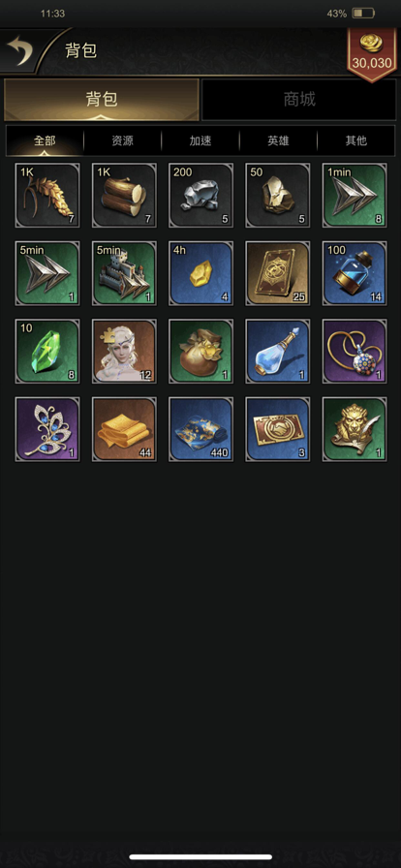Pick the 1min speedup arrows item
This screenshot has height=868, width=401.
355,196
